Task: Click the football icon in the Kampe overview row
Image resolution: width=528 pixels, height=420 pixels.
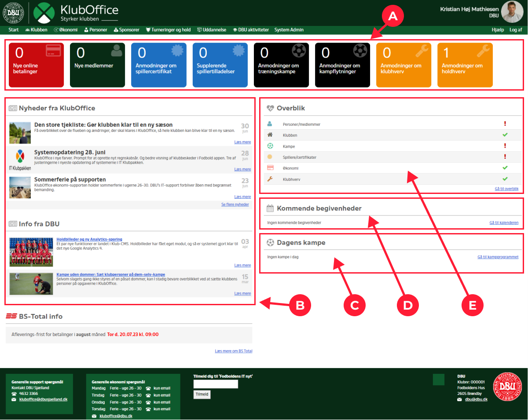Action: coord(270,146)
